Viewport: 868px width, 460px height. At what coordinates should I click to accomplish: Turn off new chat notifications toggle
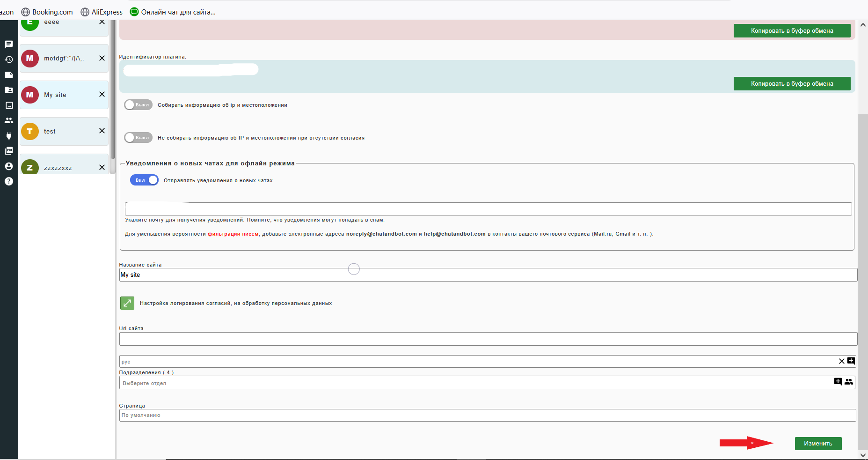pyautogui.click(x=144, y=180)
